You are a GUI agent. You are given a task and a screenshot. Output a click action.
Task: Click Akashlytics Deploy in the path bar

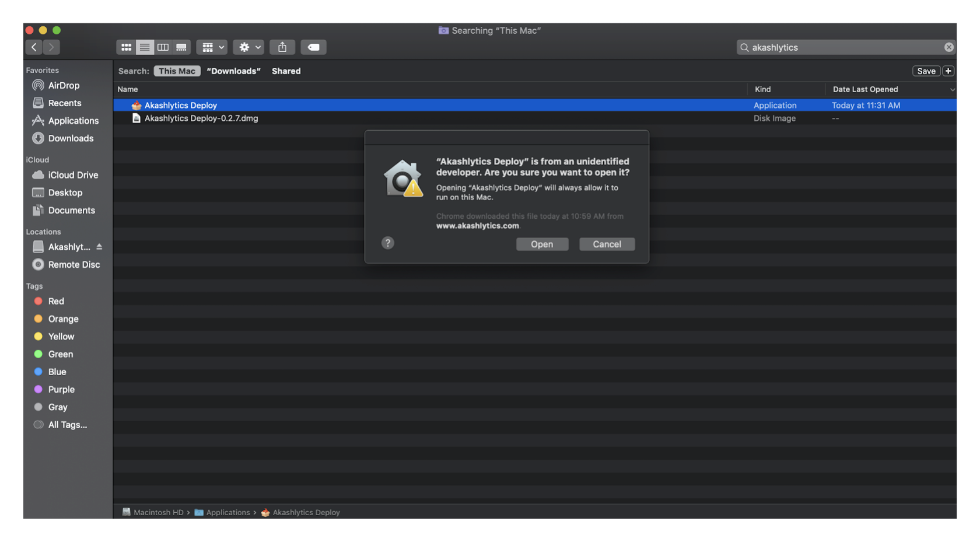click(x=300, y=512)
